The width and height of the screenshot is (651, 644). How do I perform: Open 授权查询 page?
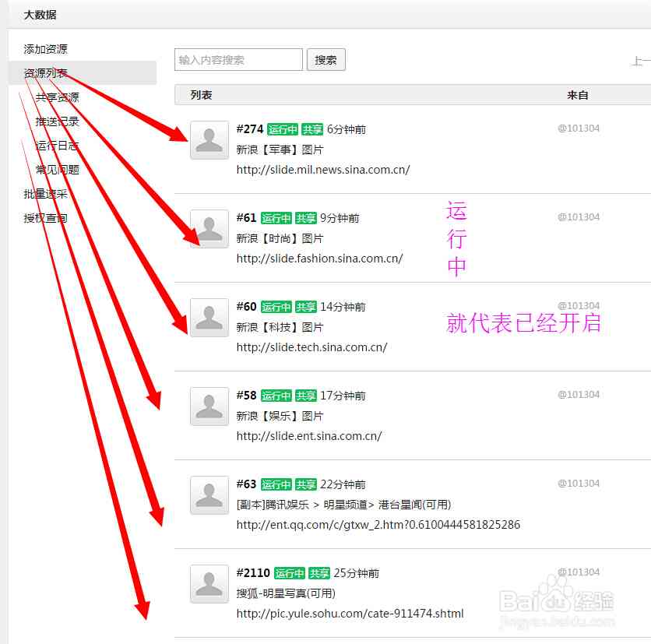45,217
